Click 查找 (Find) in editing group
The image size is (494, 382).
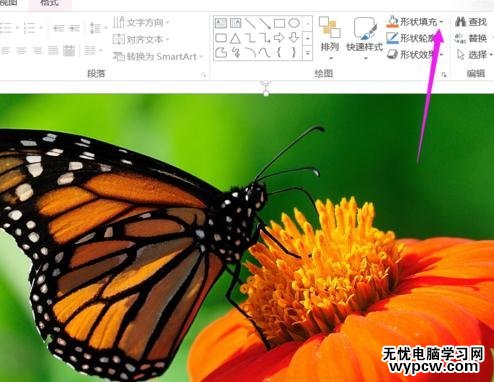click(471, 22)
